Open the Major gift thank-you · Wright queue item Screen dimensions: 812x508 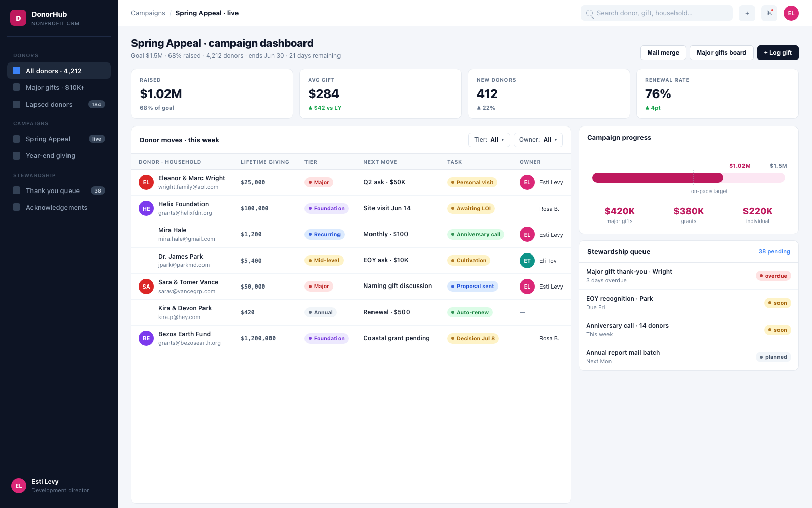click(689, 276)
